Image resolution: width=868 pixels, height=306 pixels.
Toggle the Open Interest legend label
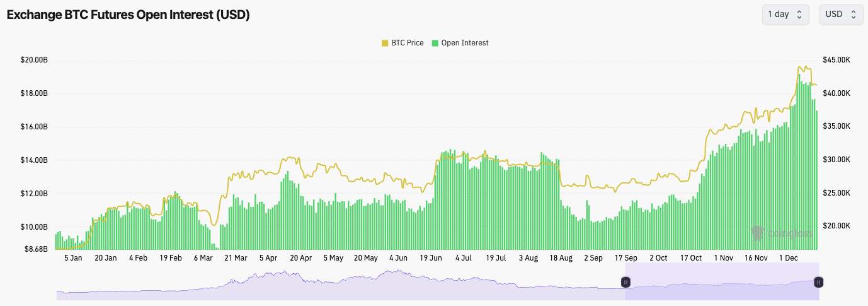465,43
